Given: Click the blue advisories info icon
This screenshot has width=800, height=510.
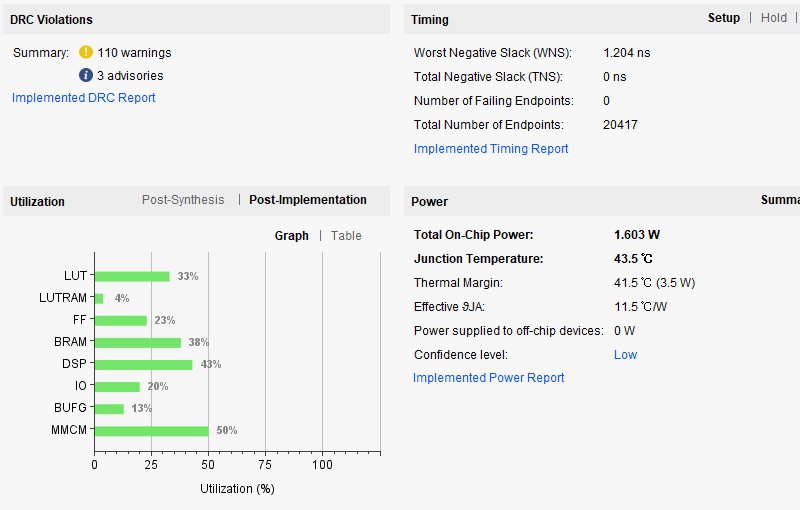Looking at the screenshot, I should [86, 75].
